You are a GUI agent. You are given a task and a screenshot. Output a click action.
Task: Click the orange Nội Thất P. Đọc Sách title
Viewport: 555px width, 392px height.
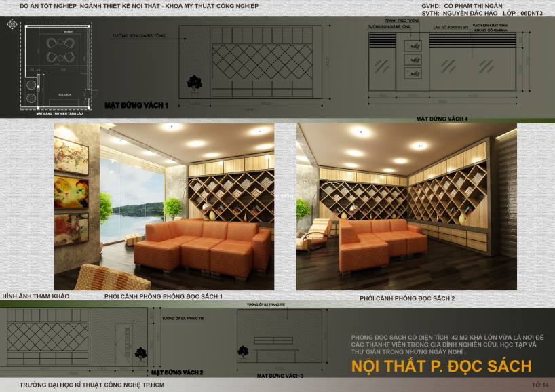tap(441, 366)
